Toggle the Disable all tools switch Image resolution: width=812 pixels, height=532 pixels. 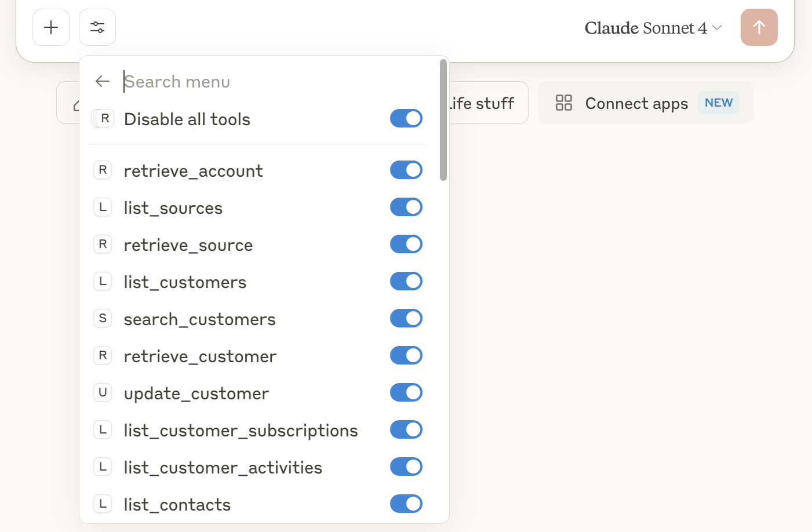[406, 118]
